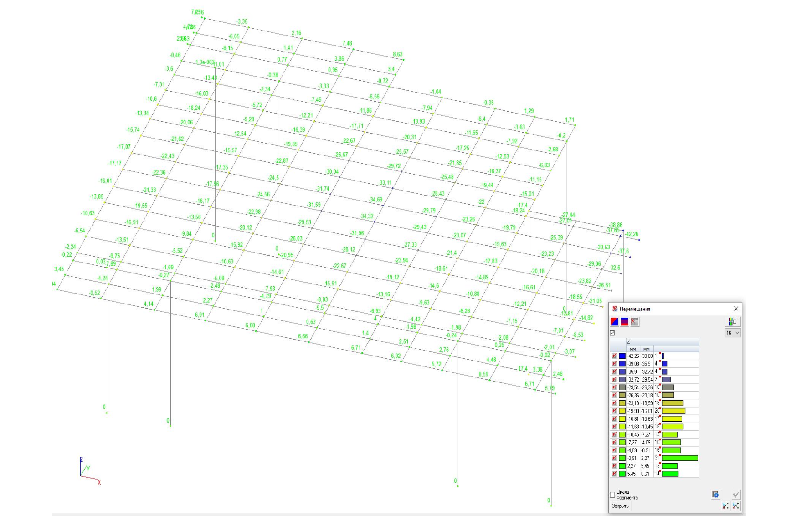Click the node value -31,96 on the model

coord(357,233)
